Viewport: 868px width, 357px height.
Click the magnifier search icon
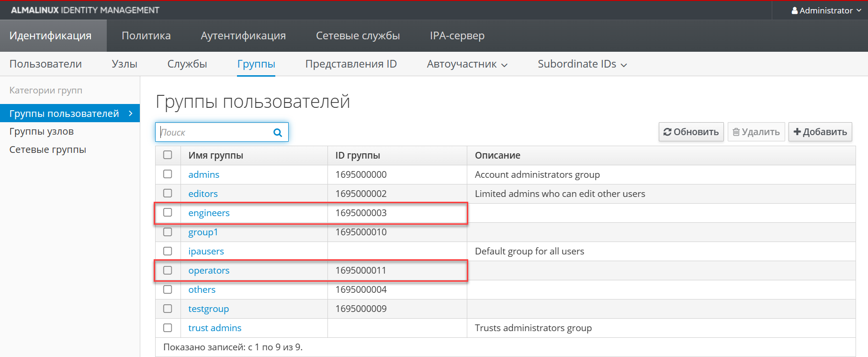(278, 133)
